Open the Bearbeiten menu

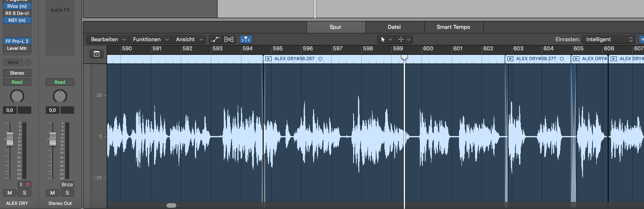click(x=108, y=40)
